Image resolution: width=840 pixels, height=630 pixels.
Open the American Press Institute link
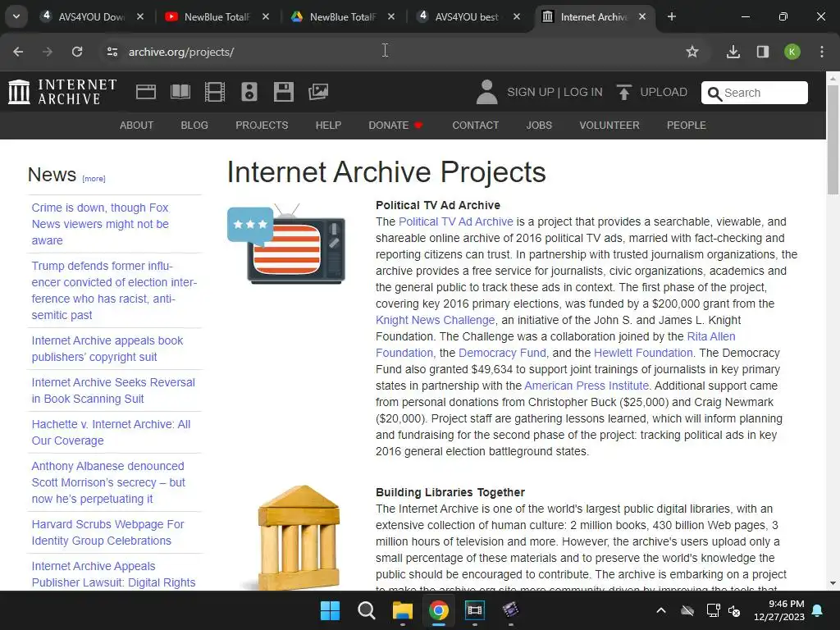[x=587, y=386]
